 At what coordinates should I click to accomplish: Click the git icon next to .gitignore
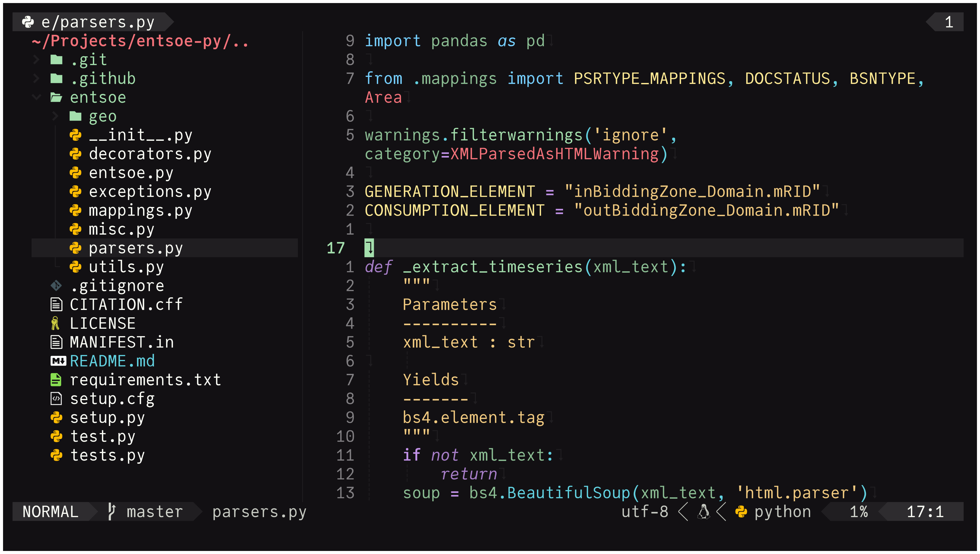pyautogui.click(x=56, y=285)
